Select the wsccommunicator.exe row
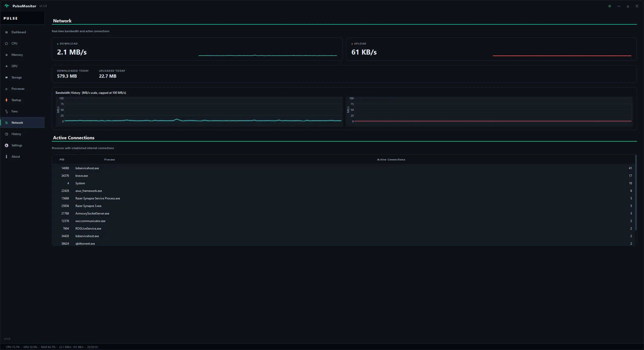Screen dimensions: 644x350 coord(344,221)
